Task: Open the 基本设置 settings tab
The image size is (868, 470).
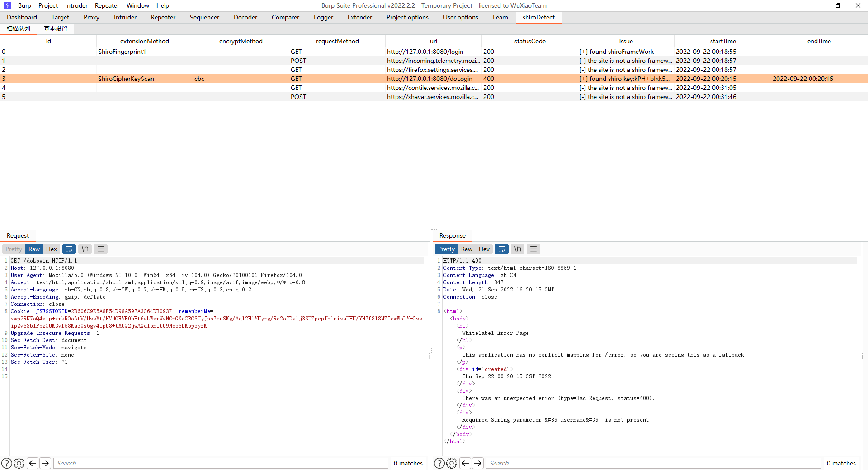Action: coord(55,28)
